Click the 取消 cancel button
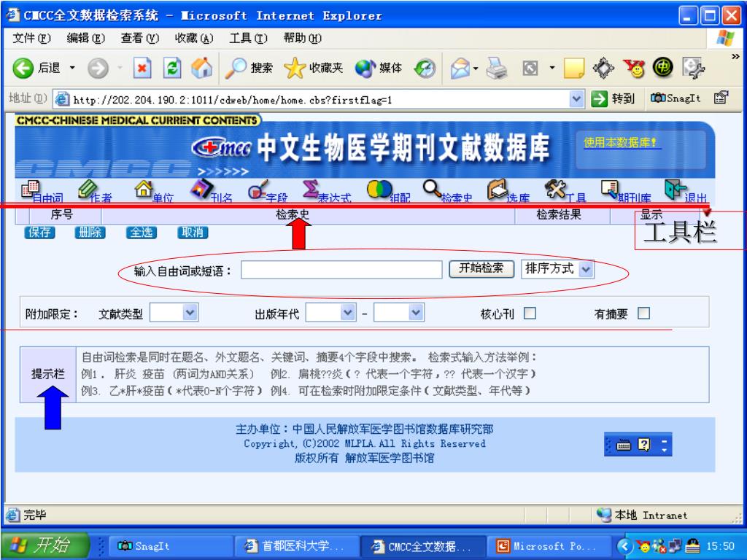This screenshot has width=747, height=560. coord(193,233)
